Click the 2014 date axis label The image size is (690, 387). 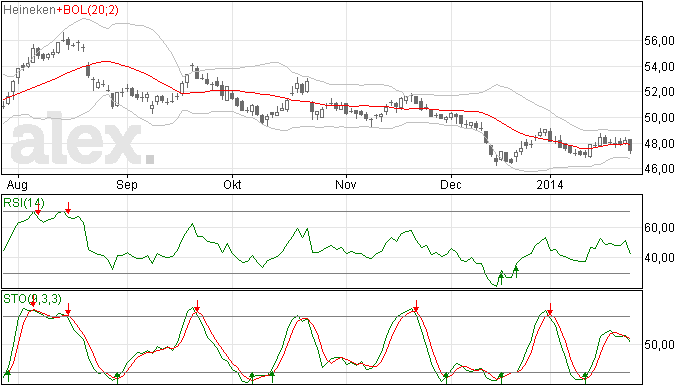(x=550, y=184)
